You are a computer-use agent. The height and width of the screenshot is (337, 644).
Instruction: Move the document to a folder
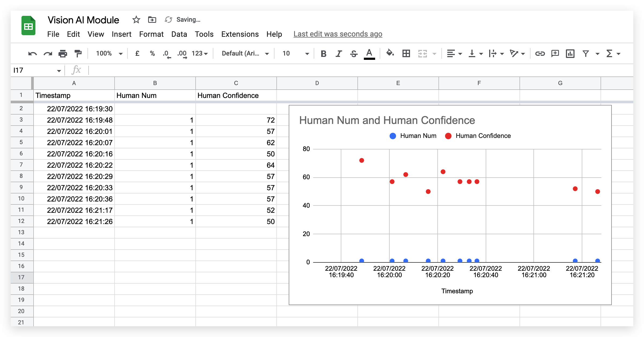152,20
